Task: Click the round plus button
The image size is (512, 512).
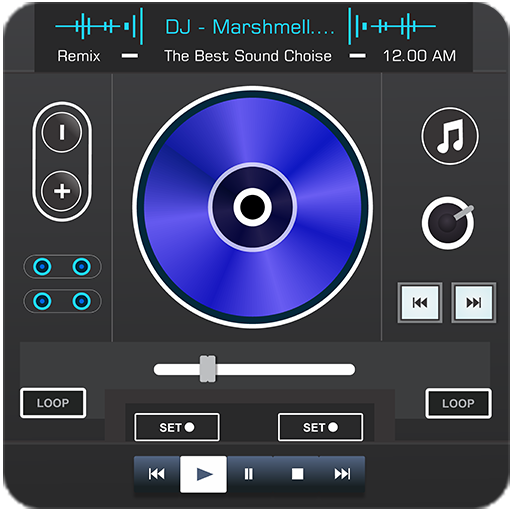Action: (x=62, y=191)
